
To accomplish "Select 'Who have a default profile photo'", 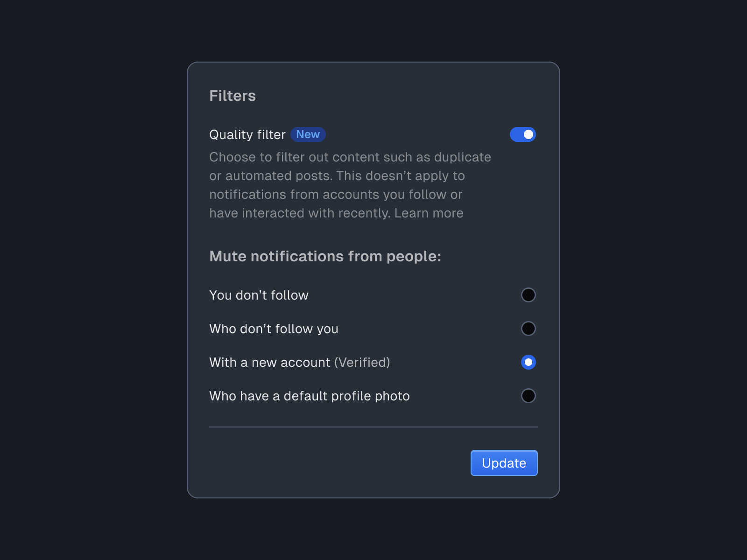I will [x=528, y=396].
